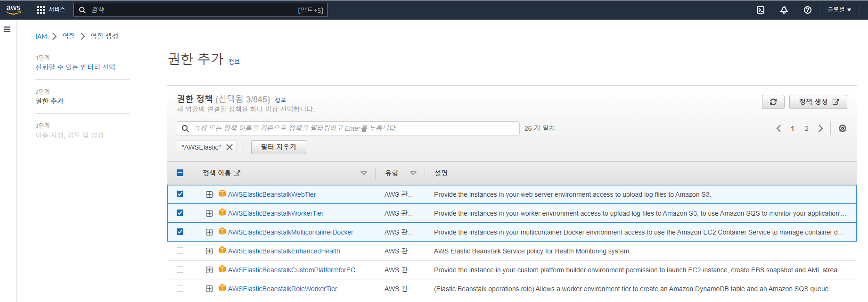The height and width of the screenshot is (302, 868).
Task: Uncheck AWSElasticBeanstalkWebTier policy
Action: pos(180,194)
